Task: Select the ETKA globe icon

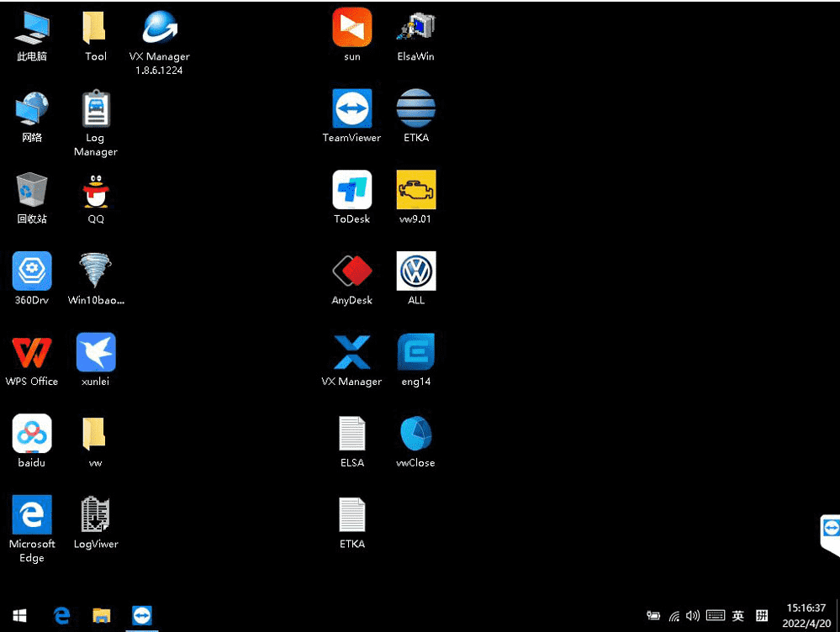Action: [x=415, y=109]
